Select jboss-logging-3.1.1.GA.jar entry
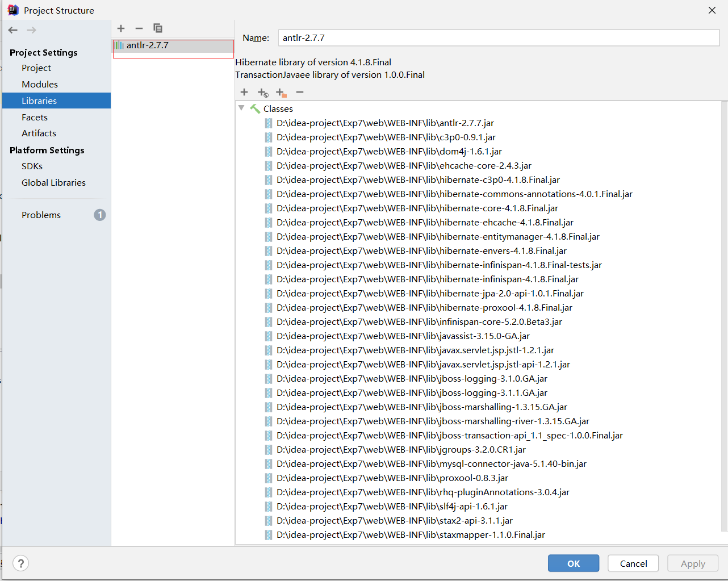 point(412,393)
